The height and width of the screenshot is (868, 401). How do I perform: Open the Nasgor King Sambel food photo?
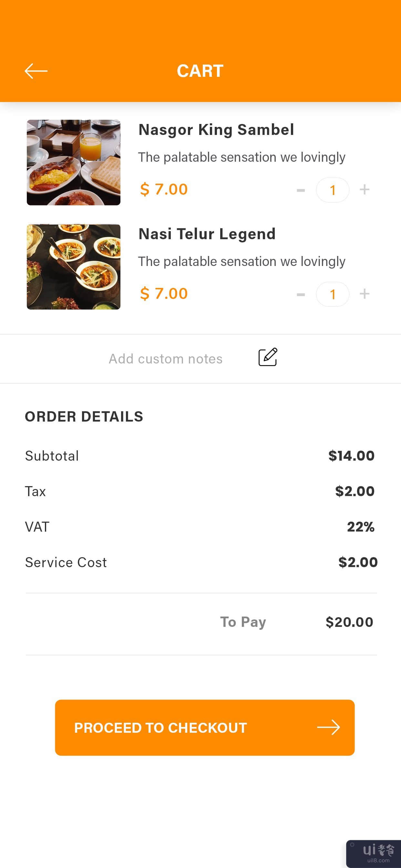coord(74,162)
